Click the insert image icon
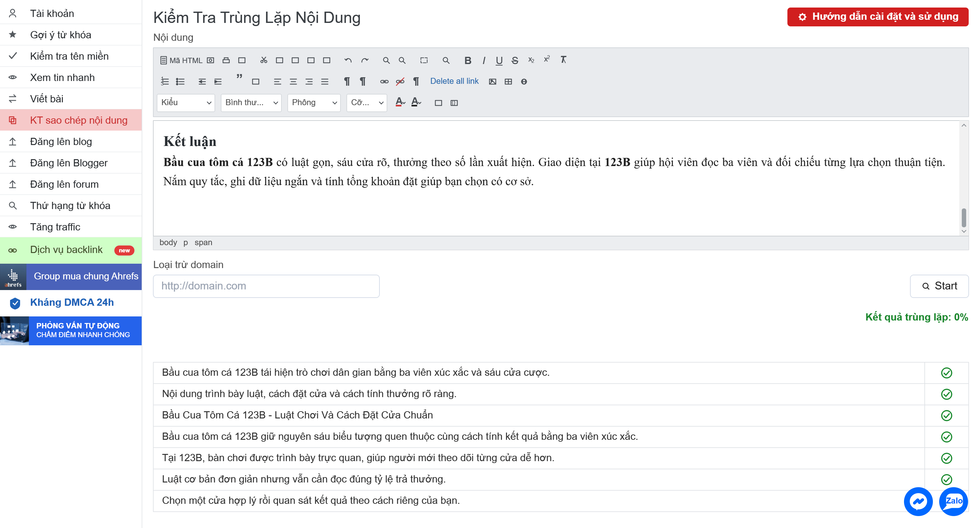Image resolution: width=980 pixels, height=528 pixels. pyautogui.click(x=492, y=82)
